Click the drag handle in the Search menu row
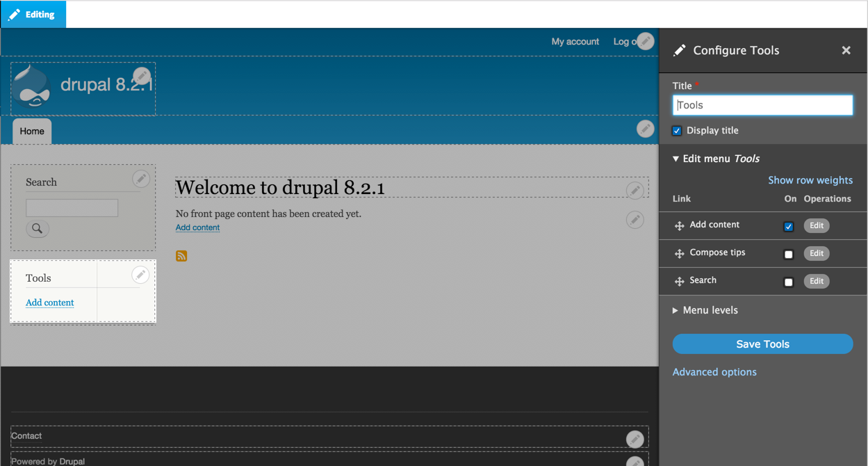Image resolution: width=868 pixels, height=466 pixels. click(680, 282)
